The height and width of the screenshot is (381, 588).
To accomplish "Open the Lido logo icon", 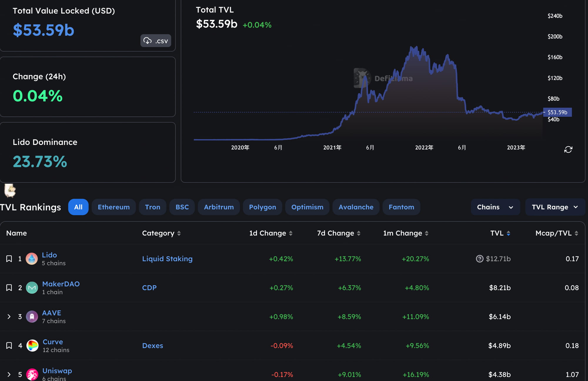I will pos(32,259).
